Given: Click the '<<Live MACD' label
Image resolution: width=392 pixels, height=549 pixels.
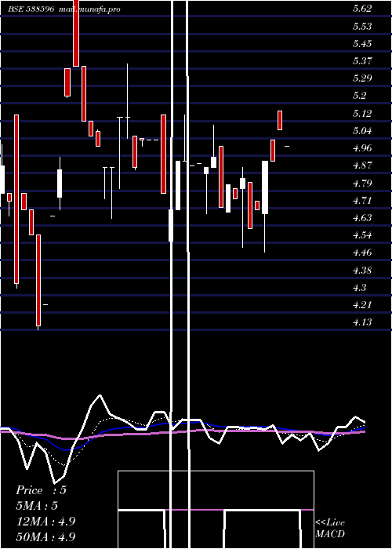Looking at the screenshot, I should click(x=330, y=529).
